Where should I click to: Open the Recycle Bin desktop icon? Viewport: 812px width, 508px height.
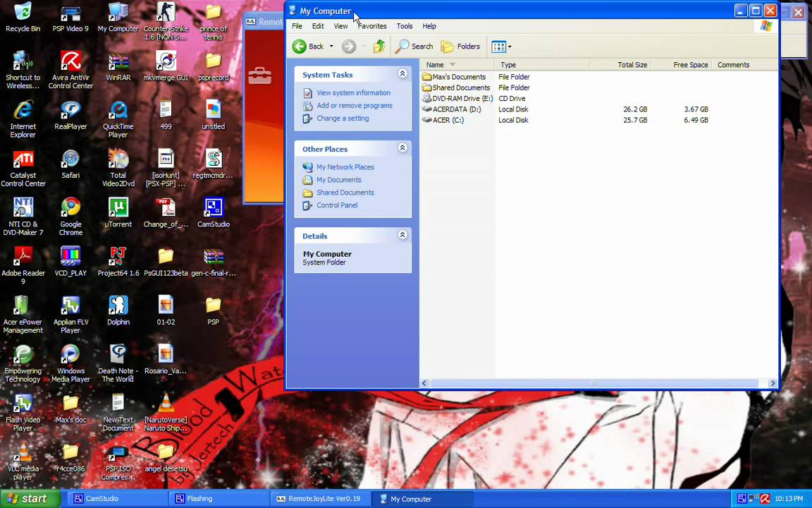pyautogui.click(x=23, y=18)
